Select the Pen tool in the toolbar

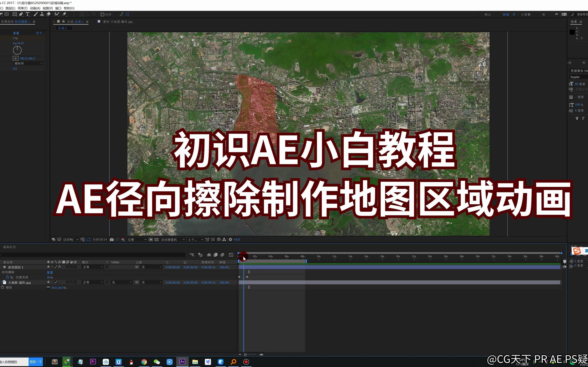tap(21, 14)
